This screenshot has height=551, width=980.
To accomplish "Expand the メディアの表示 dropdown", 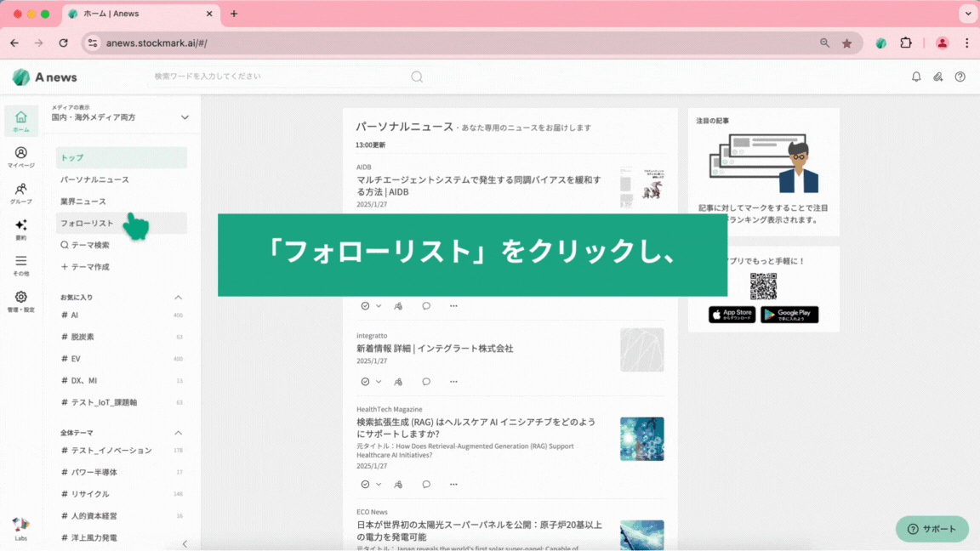I will [x=185, y=117].
